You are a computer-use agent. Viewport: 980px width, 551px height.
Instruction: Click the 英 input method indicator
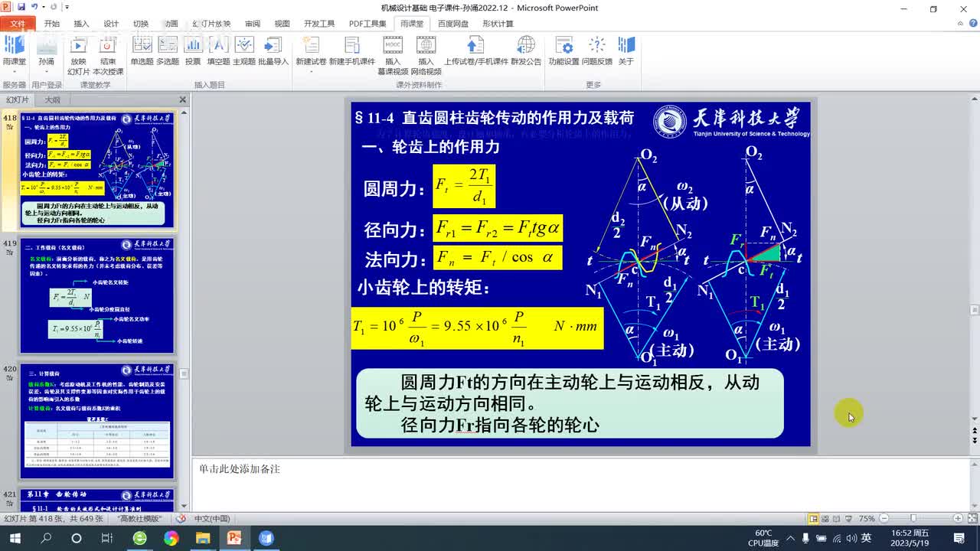tap(866, 538)
